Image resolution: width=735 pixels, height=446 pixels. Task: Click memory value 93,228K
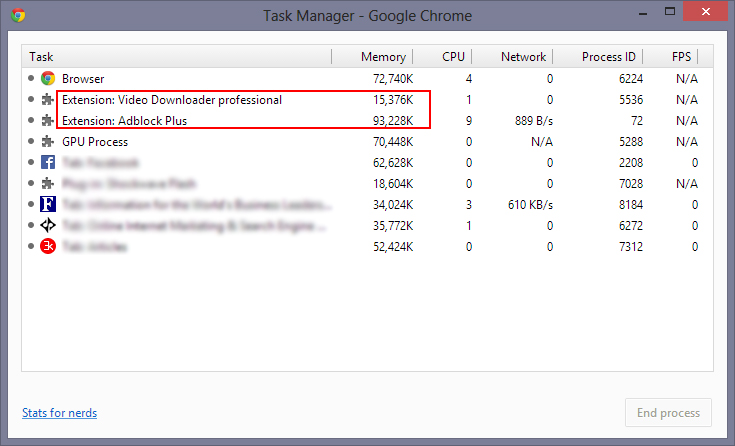point(393,121)
